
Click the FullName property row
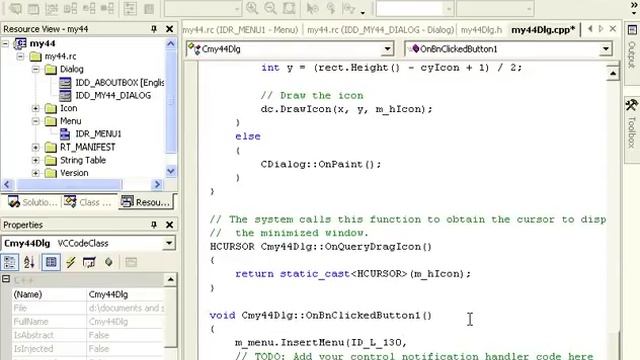[x=89, y=322]
